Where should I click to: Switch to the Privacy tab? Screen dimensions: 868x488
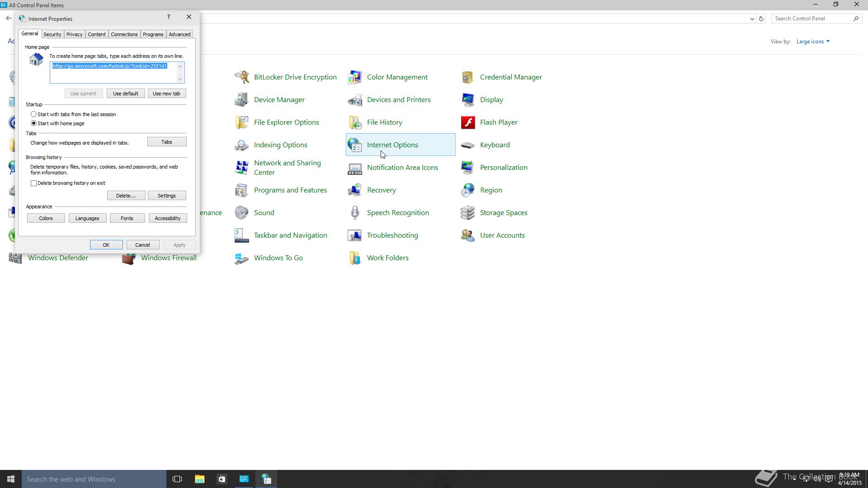[x=74, y=34]
